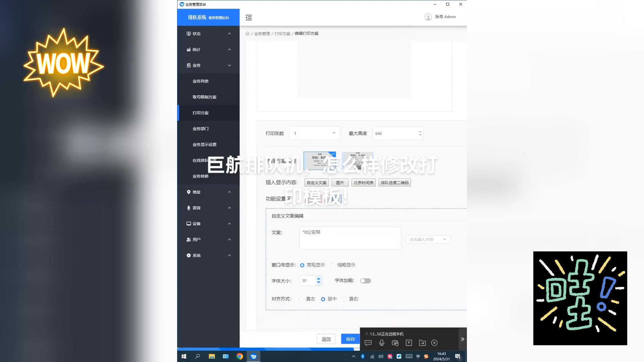
Task: Click the 北京时间表 insert button
Action: (363, 183)
